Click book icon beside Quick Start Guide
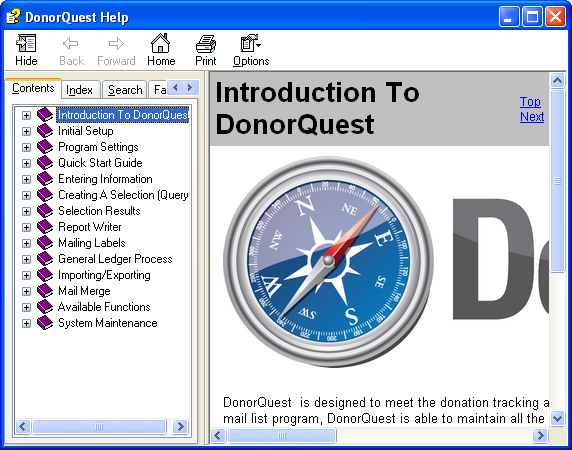Screen dimensions: 572x450 coord(45,163)
